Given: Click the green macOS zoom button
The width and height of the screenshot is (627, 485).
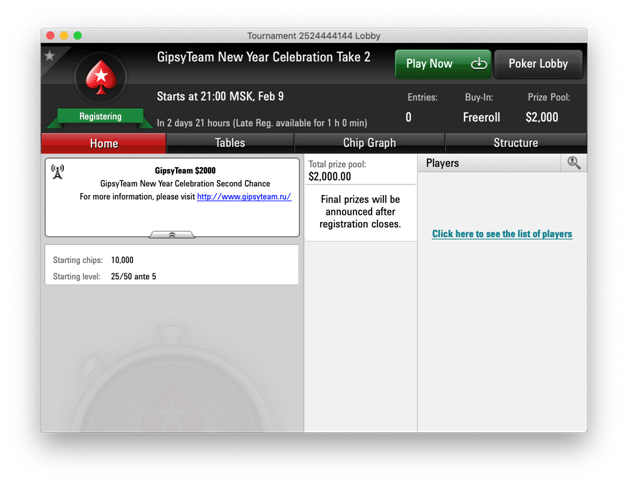Looking at the screenshot, I should 78,36.
